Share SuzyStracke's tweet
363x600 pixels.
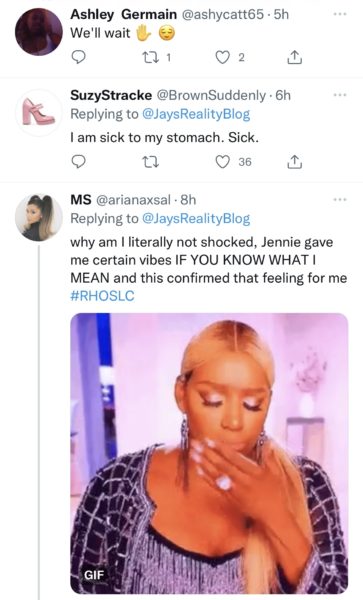tap(295, 162)
